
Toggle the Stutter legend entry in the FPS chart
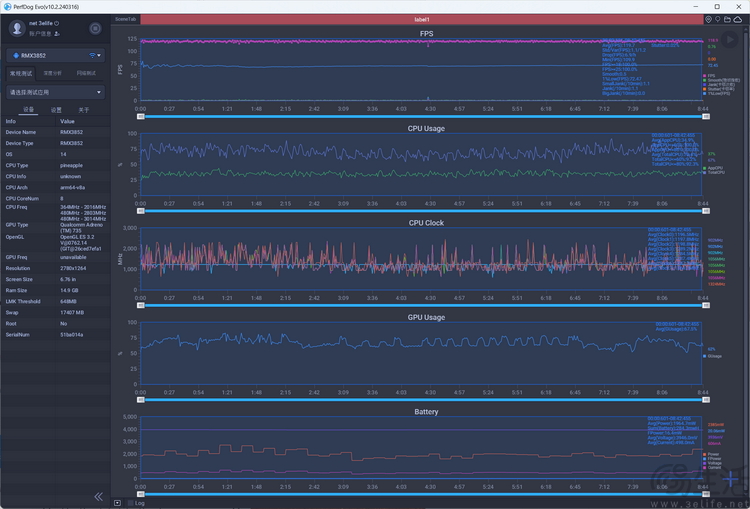[x=718, y=89]
